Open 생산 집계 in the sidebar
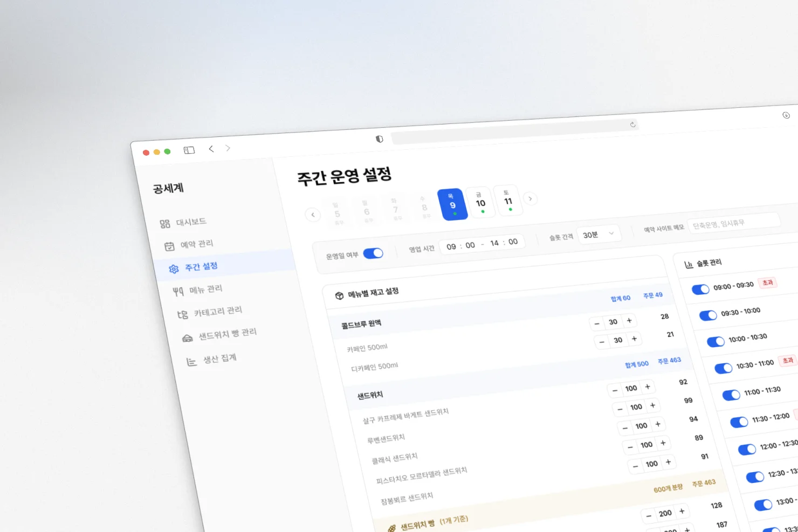 pos(211,360)
